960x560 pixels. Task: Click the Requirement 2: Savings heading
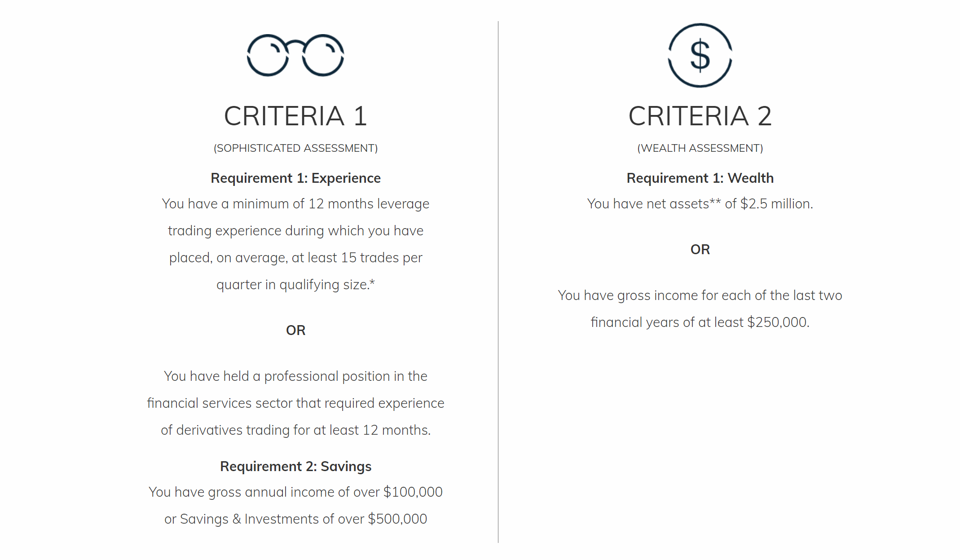click(x=295, y=467)
